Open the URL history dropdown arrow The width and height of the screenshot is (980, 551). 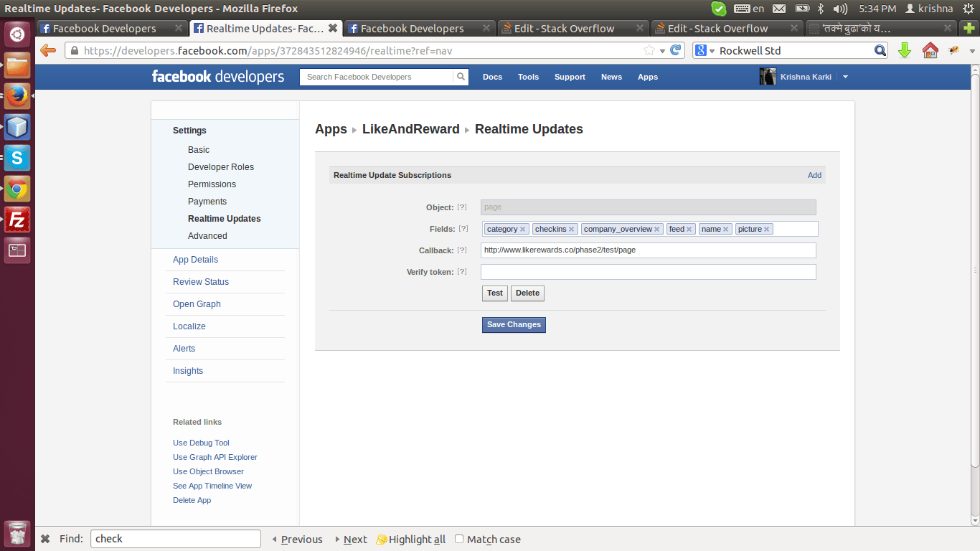(662, 50)
